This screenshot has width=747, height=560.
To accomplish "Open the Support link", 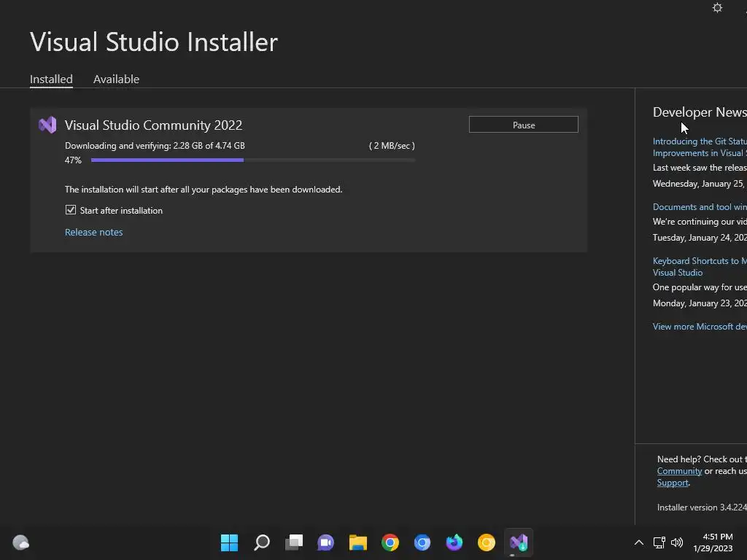I will coord(673,483).
